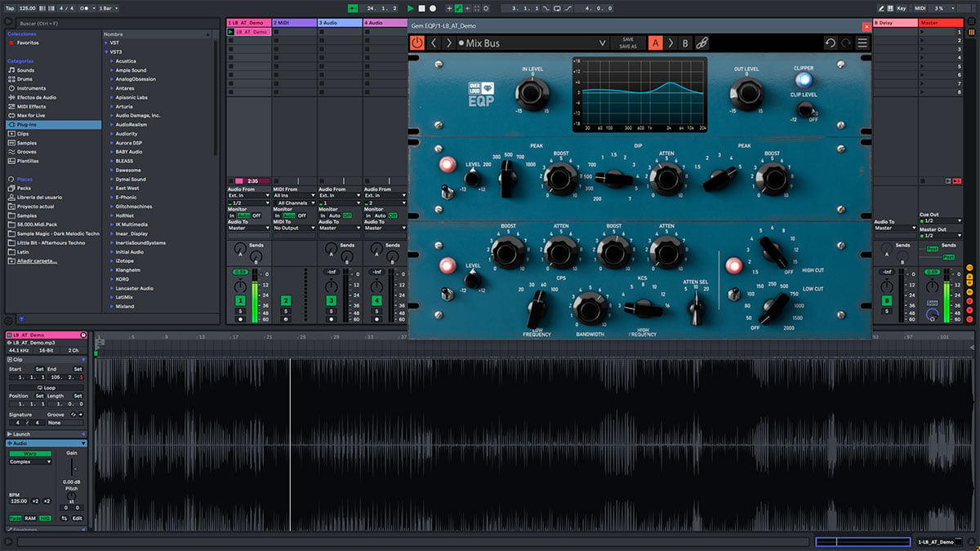
Task: Toggle the EQP plugin power button
Action: [x=417, y=42]
